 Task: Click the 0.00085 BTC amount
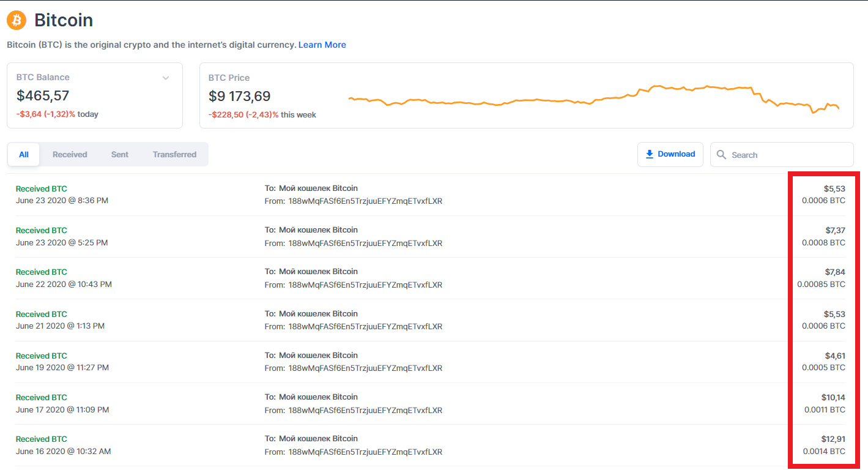pyautogui.click(x=822, y=284)
